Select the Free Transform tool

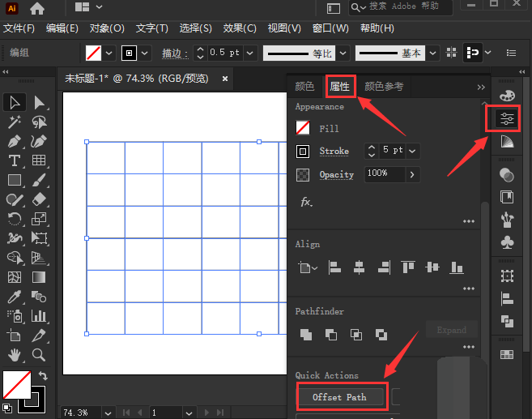(39, 238)
